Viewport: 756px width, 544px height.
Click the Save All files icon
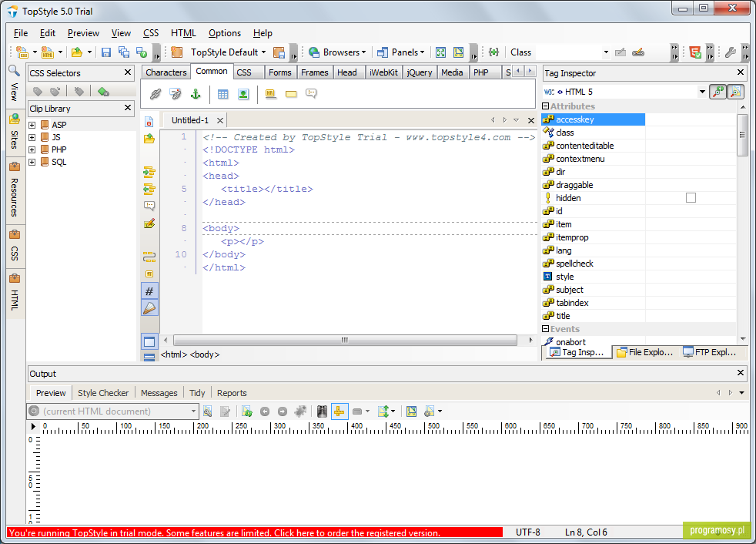pos(124,52)
